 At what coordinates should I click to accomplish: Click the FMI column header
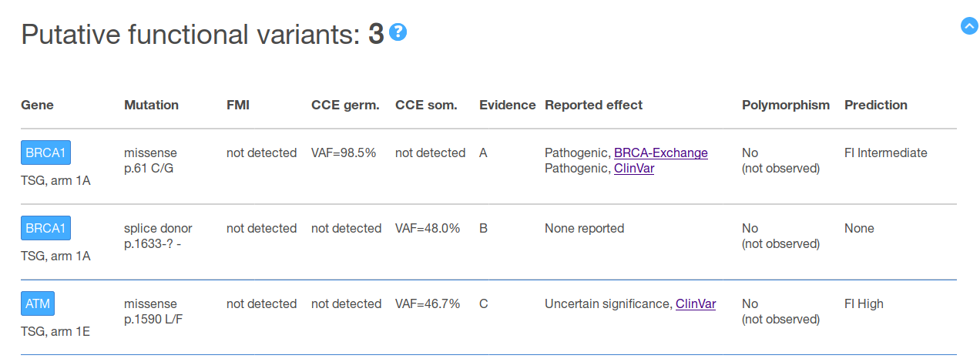pos(238,106)
